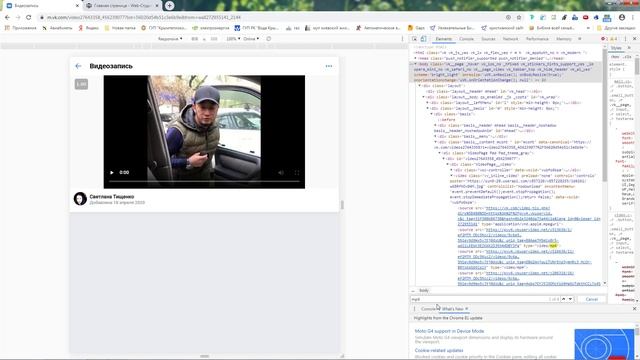Go back with the browser back arrow

coord(7,18)
